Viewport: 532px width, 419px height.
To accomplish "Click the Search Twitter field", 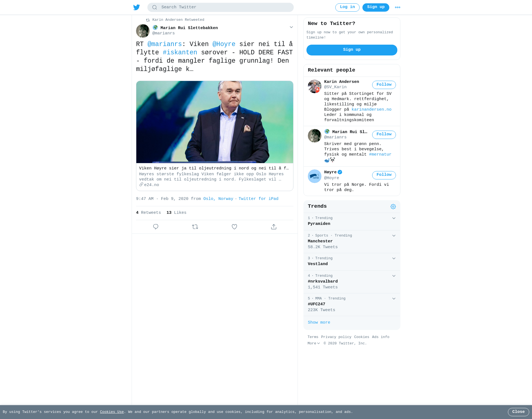I will click(x=221, y=7).
